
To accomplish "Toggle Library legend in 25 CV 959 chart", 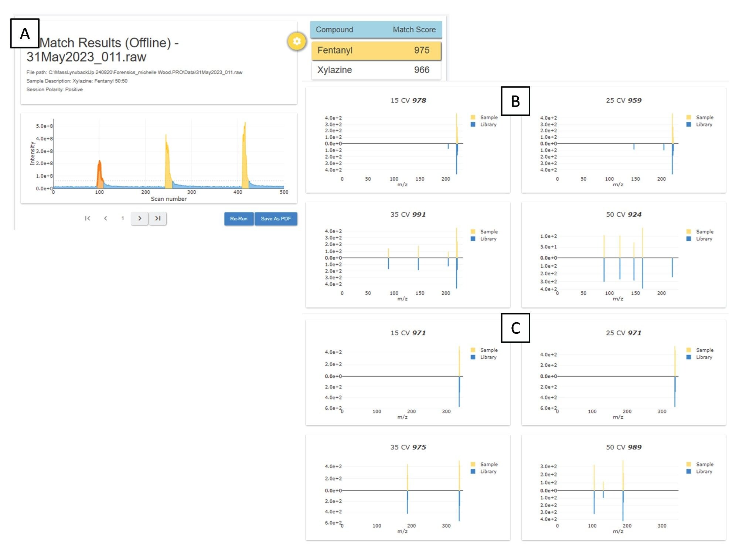I will pos(699,125).
